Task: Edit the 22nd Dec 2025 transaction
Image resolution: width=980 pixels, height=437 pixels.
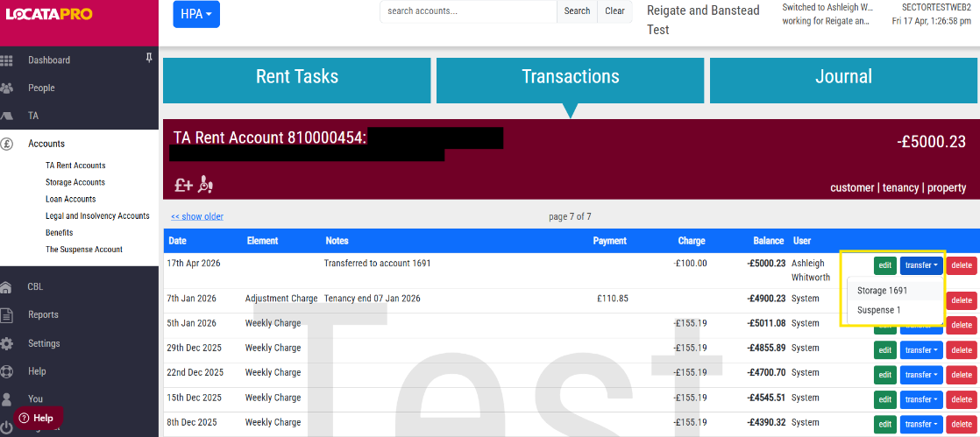Action: point(885,375)
